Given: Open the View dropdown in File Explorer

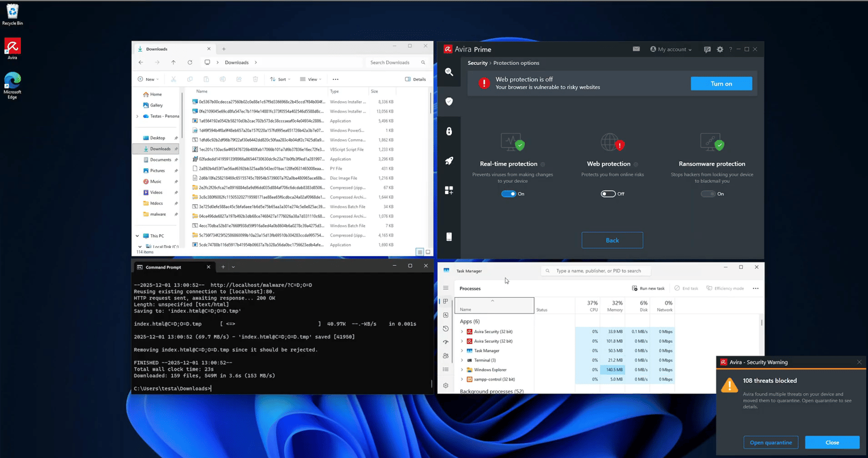Looking at the screenshot, I should pos(311,79).
